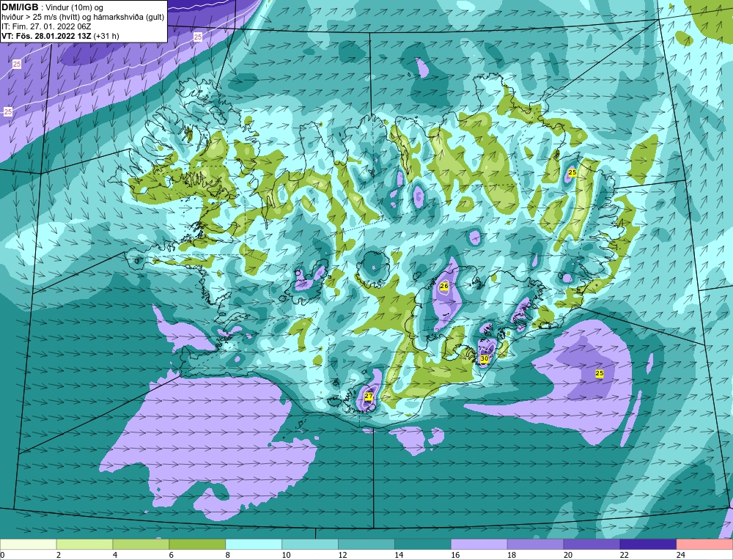Select the yellow 27 gust label
Image resolution: width=733 pixels, height=560 pixels.
369,396
